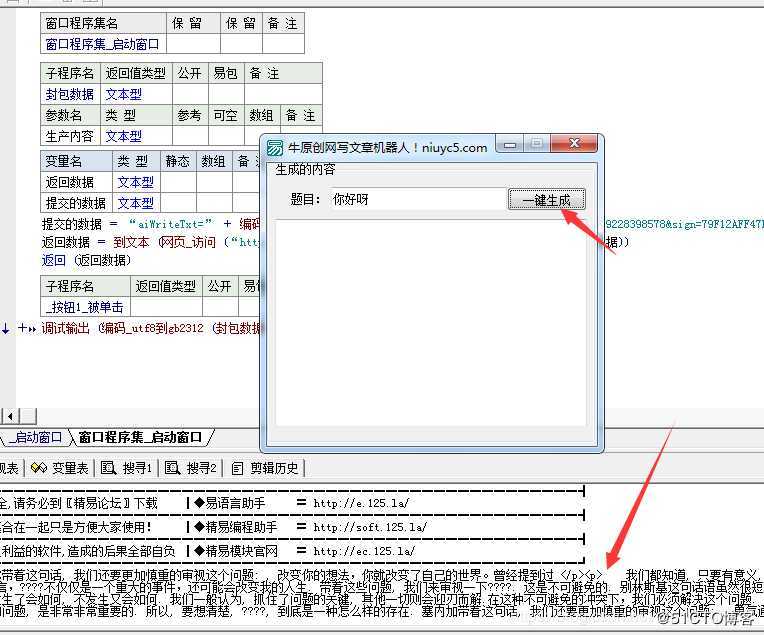This screenshot has height=635, width=764.
Task: Click the 调试输出 code line
Action: (151, 328)
